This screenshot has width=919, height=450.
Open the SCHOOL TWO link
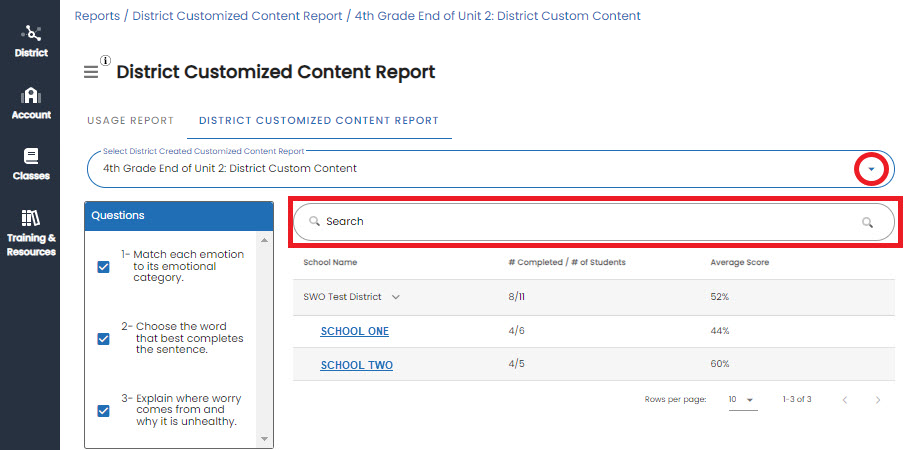coord(356,365)
